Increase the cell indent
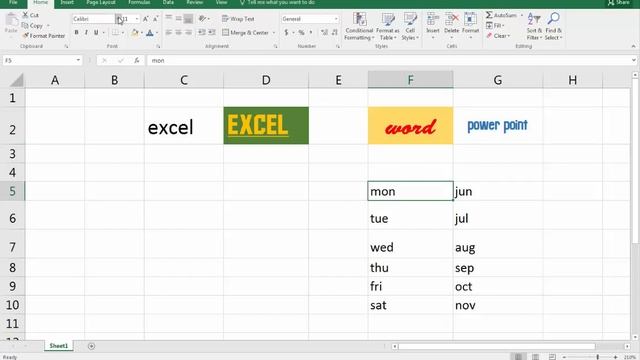The width and height of the screenshot is (640, 360). tap(212, 32)
